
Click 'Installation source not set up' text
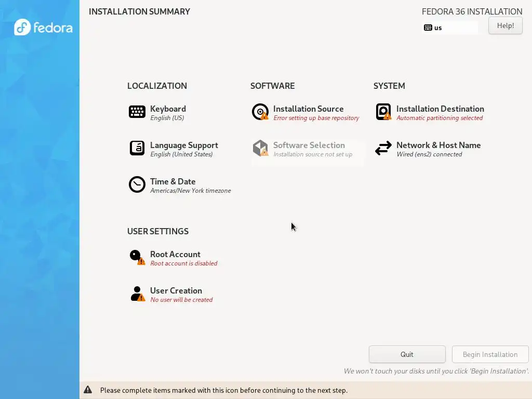pyautogui.click(x=313, y=154)
